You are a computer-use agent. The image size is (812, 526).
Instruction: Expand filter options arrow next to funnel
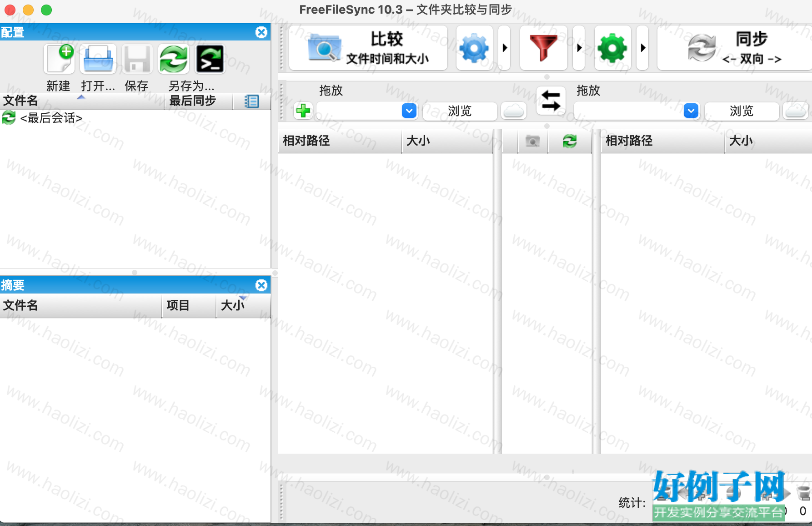point(579,48)
